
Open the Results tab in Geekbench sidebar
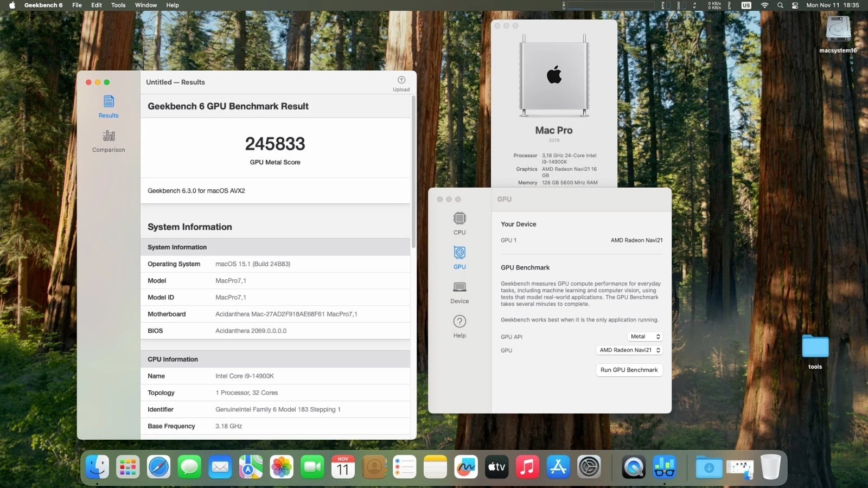point(108,107)
